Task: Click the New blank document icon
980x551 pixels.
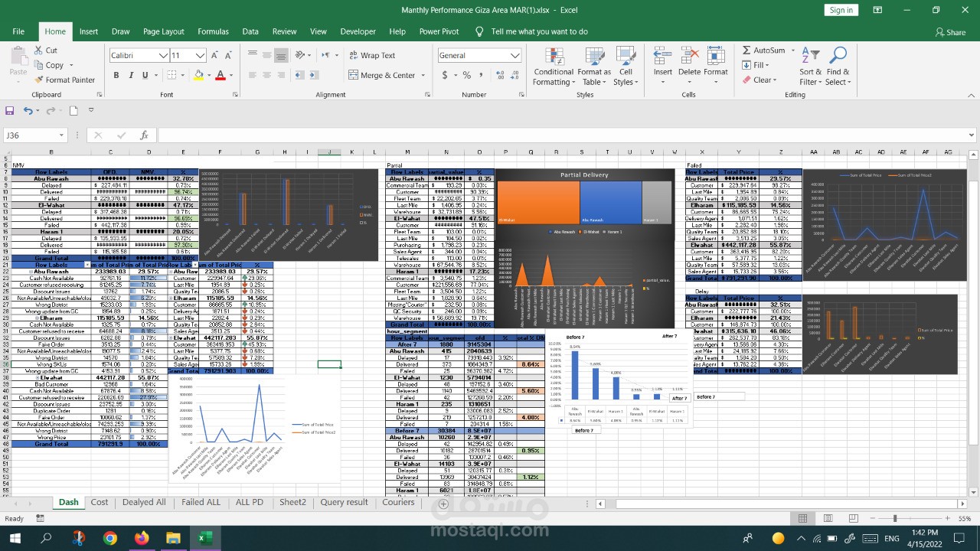Action: pyautogui.click(x=73, y=110)
